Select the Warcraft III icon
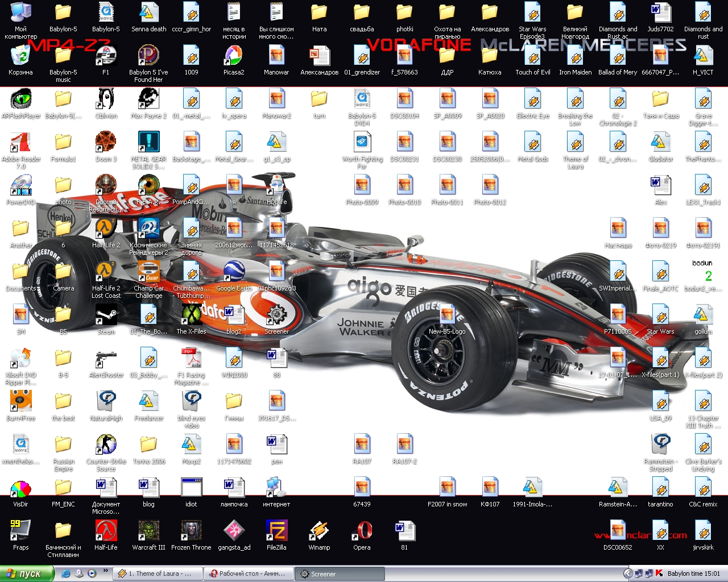The width and height of the screenshot is (728, 582). click(x=148, y=535)
